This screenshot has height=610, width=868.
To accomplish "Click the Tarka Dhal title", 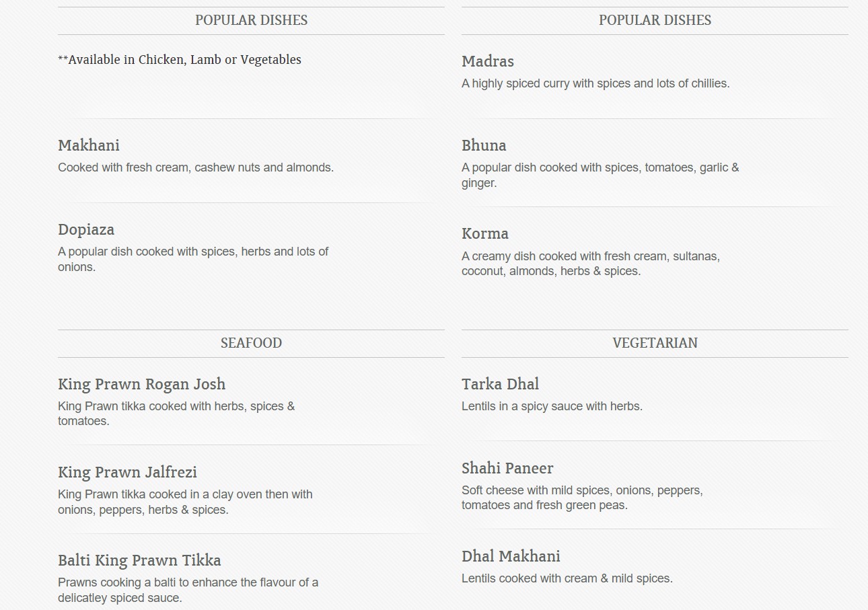I will pyautogui.click(x=500, y=385).
